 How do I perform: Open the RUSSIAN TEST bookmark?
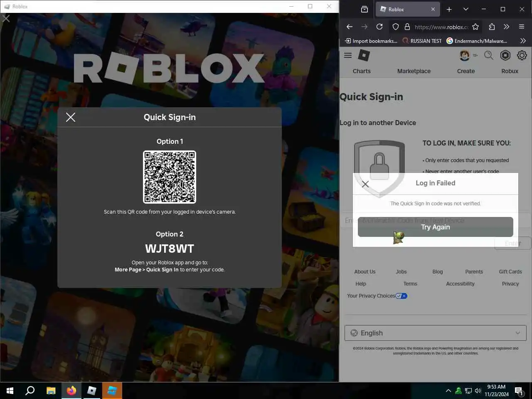coord(422,41)
